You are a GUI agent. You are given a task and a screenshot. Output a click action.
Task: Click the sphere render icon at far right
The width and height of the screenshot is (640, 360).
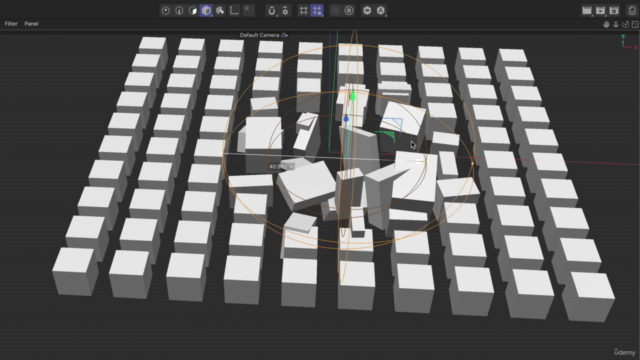click(x=632, y=11)
